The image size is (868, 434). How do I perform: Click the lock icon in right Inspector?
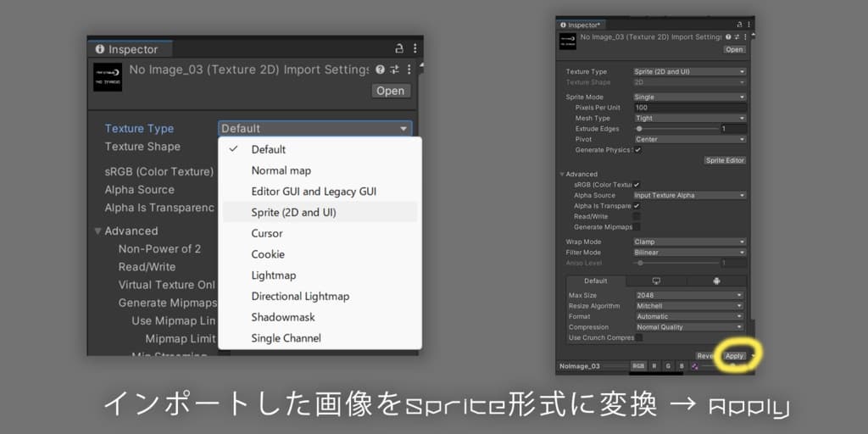tap(738, 25)
